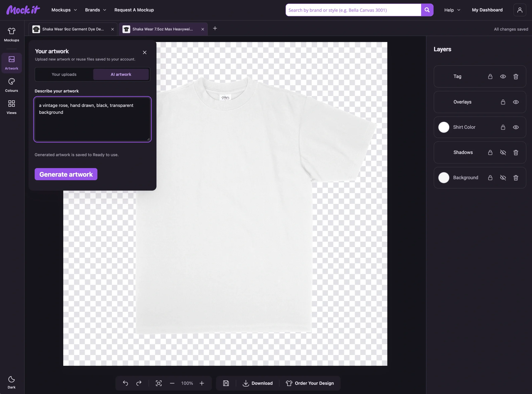Delete the Shadows layer
Image resolution: width=532 pixels, height=394 pixels.
click(516, 152)
